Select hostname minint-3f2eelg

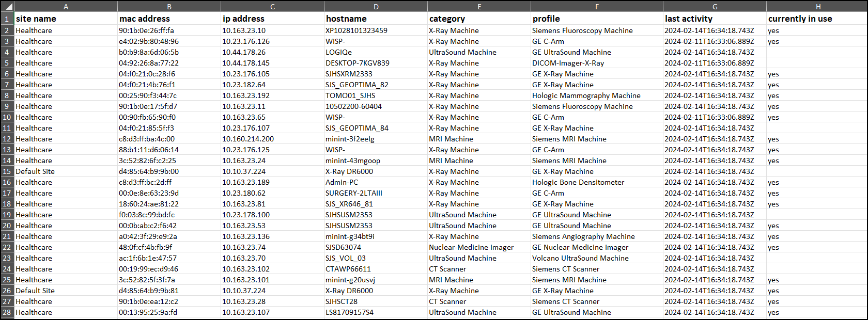coord(376,139)
